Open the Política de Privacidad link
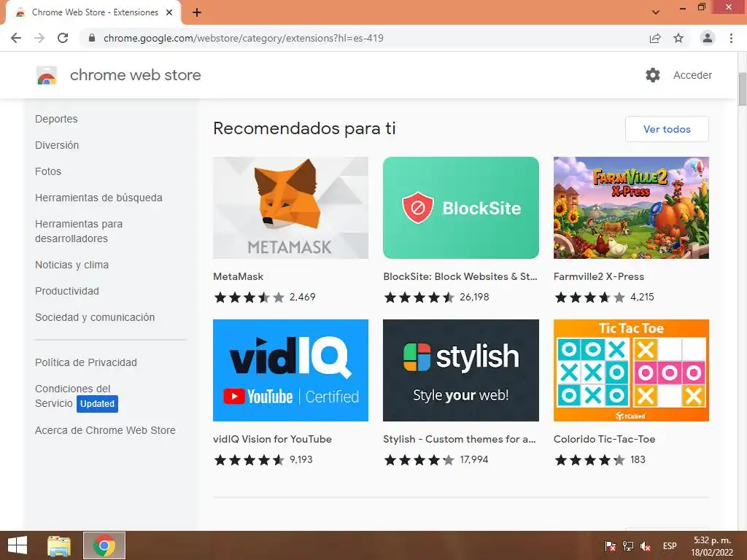747x560 pixels. point(86,362)
